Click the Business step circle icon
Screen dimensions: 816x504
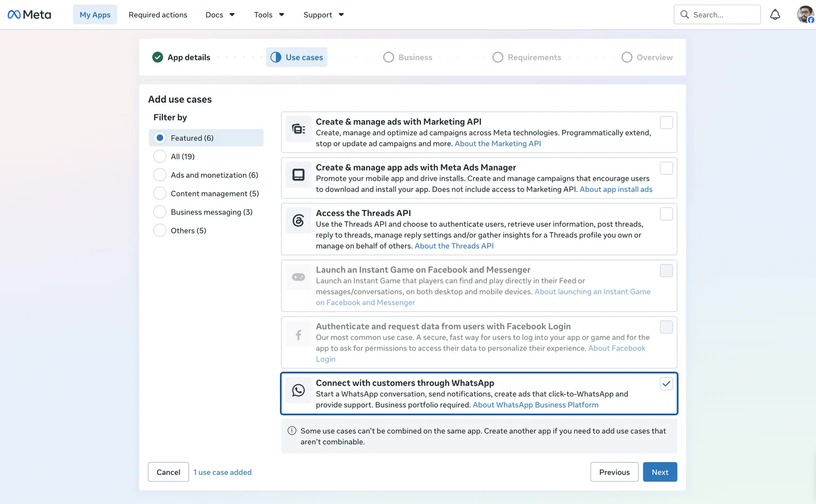389,57
